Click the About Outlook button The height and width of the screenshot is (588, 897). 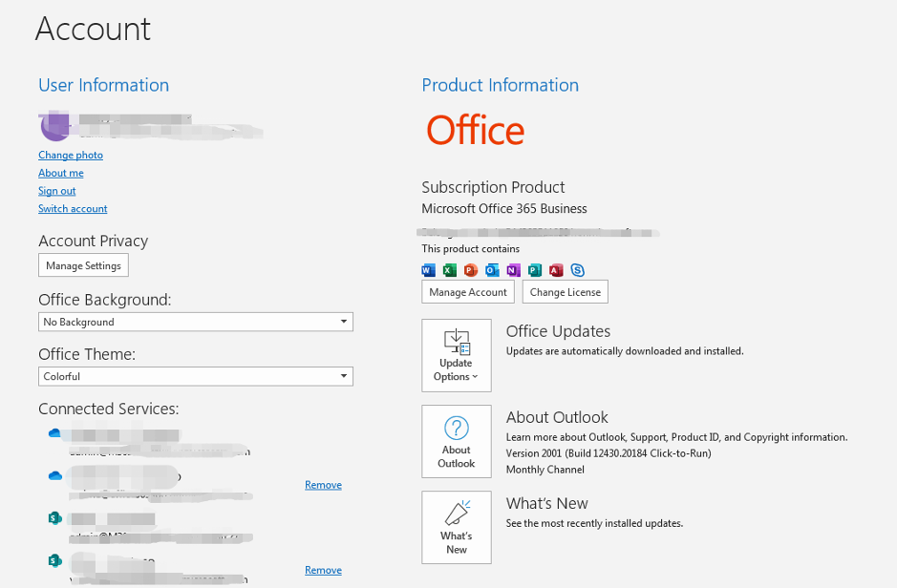pyautogui.click(x=457, y=441)
